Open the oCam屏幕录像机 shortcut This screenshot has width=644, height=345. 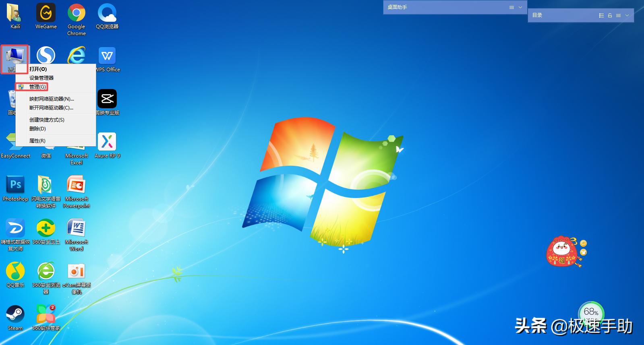(77, 278)
